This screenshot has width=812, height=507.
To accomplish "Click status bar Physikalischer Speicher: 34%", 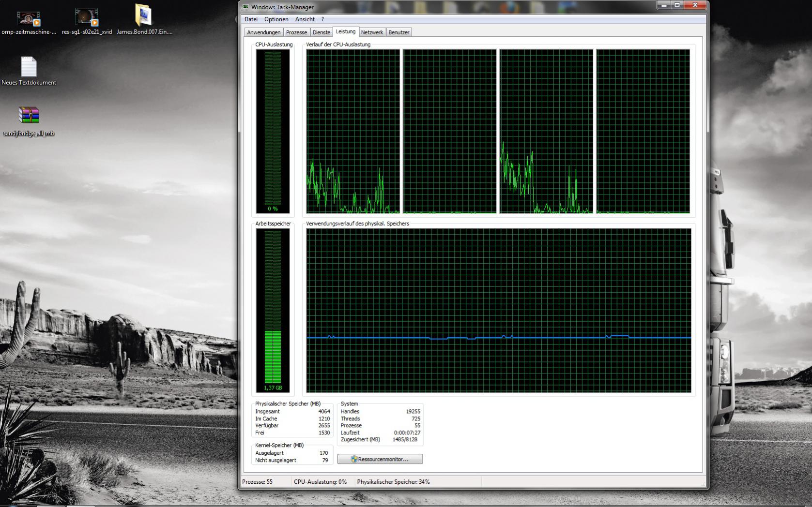I will click(x=393, y=482).
